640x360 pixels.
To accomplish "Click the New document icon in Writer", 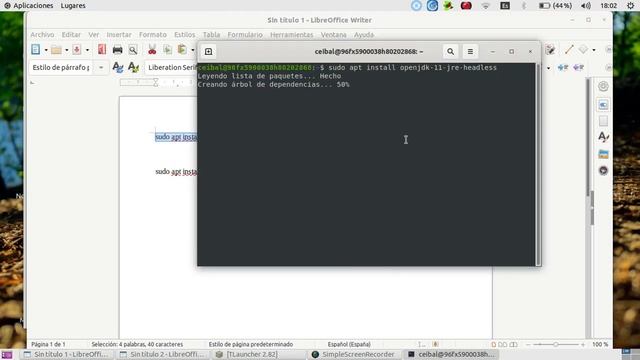I will [36, 50].
